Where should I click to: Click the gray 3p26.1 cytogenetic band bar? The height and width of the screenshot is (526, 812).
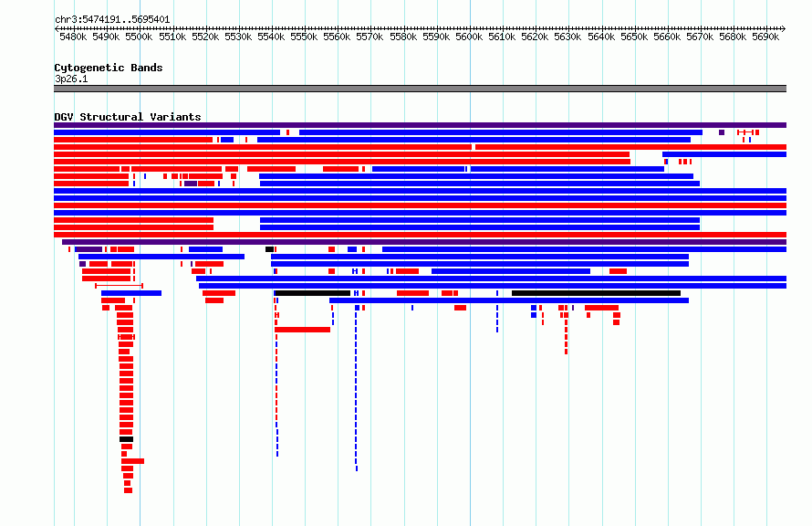click(x=420, y=89)
